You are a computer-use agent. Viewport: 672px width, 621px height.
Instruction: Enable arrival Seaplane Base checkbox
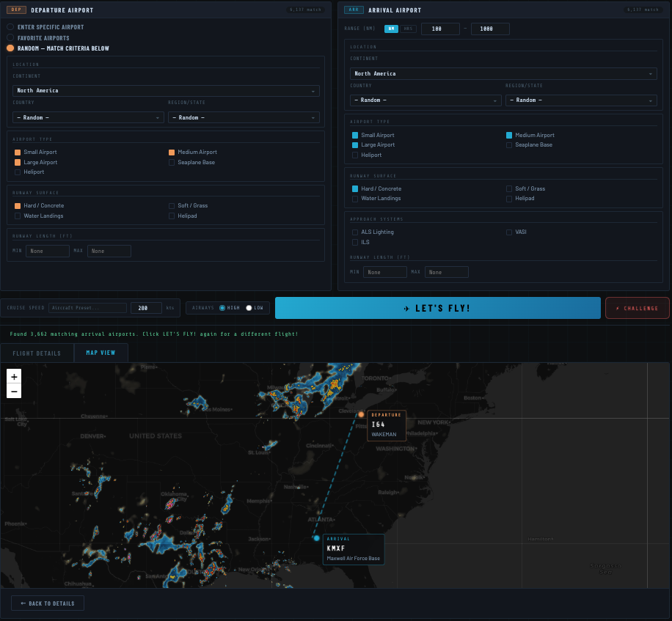(508, 144)
